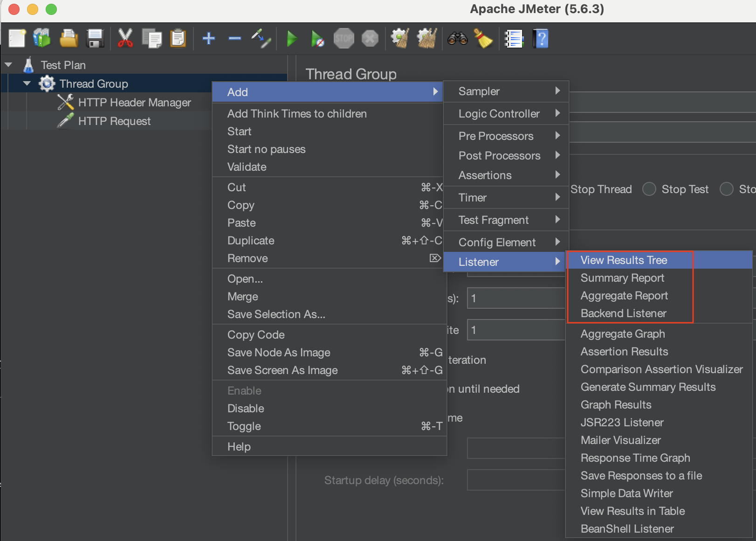Add the JSR223 Listener
Viewport: 756px width, 541px height.
(x=659, y=423)
